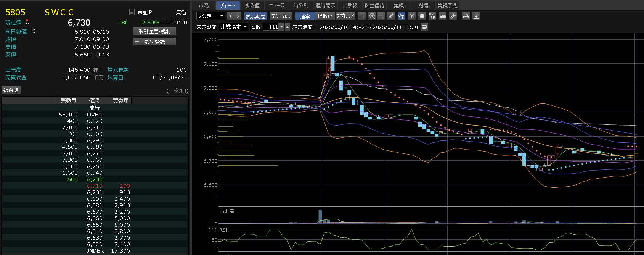Click the 6,730 ask price row
Image resolution: width=644 pixels, height=255 pixels.
(95, 179)
